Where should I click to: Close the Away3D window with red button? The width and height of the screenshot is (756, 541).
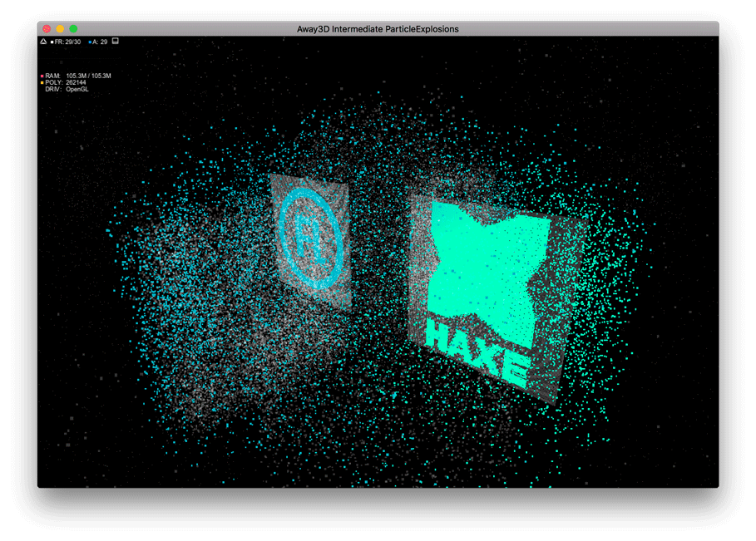point(47,29)
